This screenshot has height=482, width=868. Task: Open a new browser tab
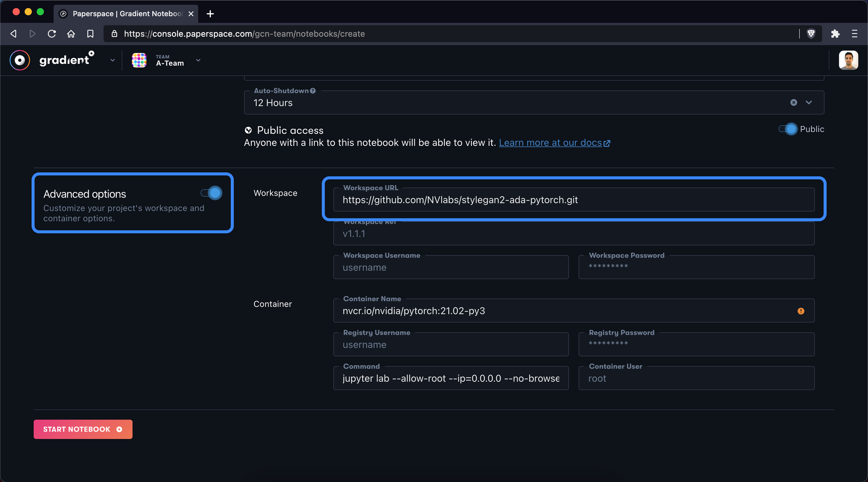tap(210, 14)
